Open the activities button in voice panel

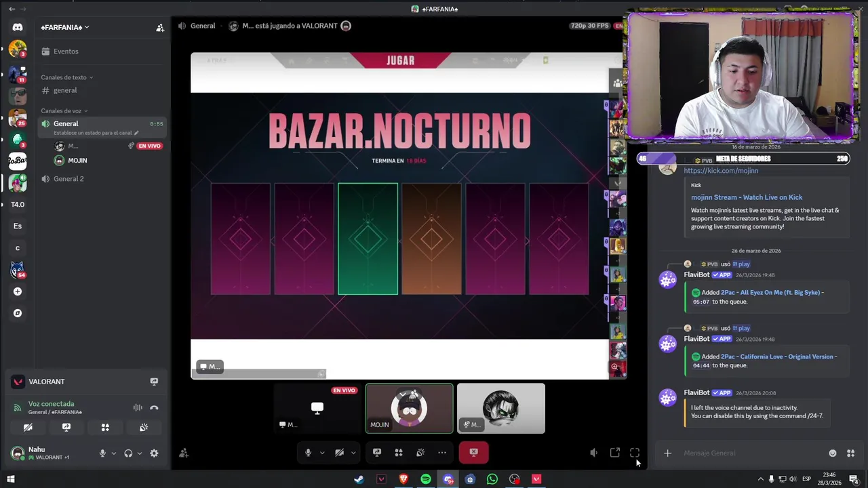point(105,428)
